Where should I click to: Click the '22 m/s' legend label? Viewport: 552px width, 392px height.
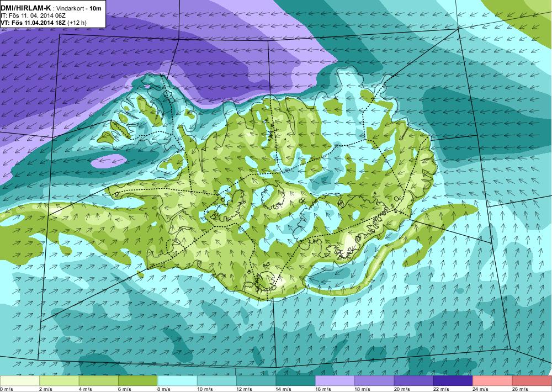(x=442, y=389)
